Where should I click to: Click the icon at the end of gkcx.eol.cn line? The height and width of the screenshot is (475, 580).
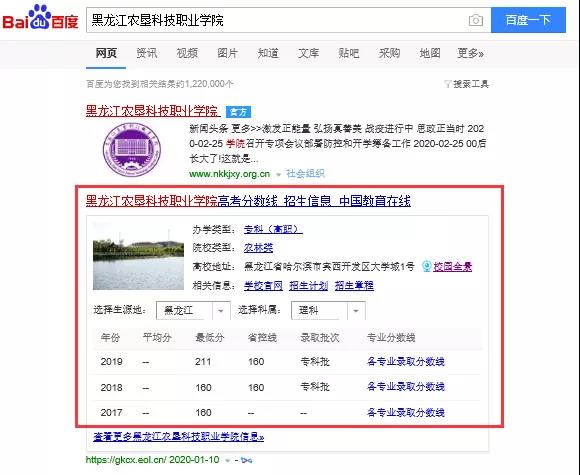pyautogui.click(x=246, y=460)
